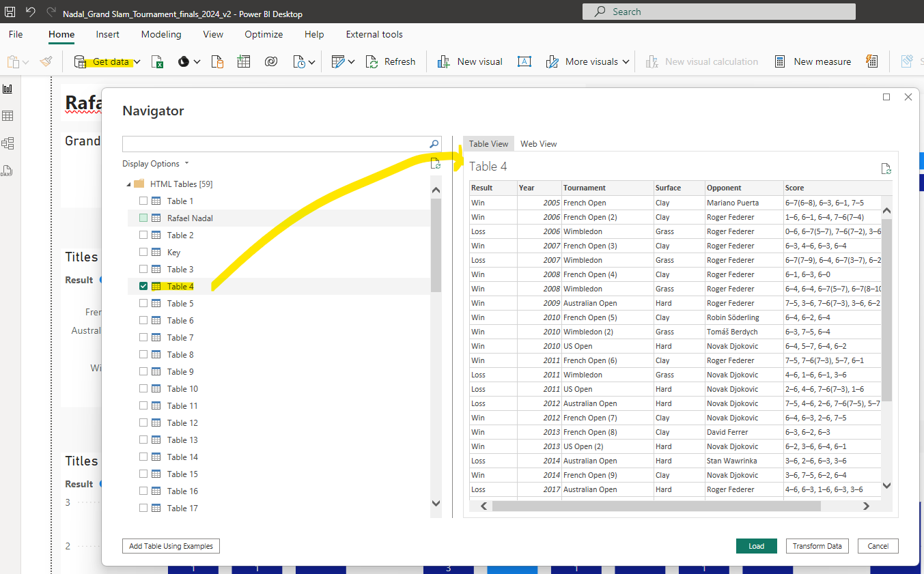Click the Refresh icon in ribbon
The image size is (924, 574).
coord(372,61)
